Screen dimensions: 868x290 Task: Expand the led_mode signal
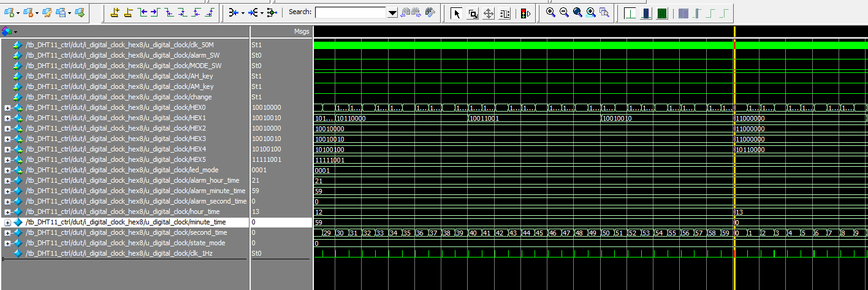pos(7,170)
